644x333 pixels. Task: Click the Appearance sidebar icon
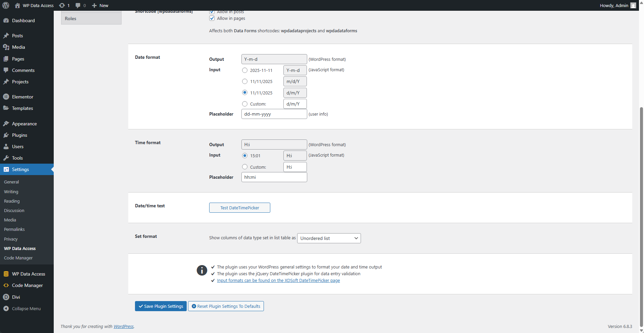pyautogui.click(x=6, y=124)
